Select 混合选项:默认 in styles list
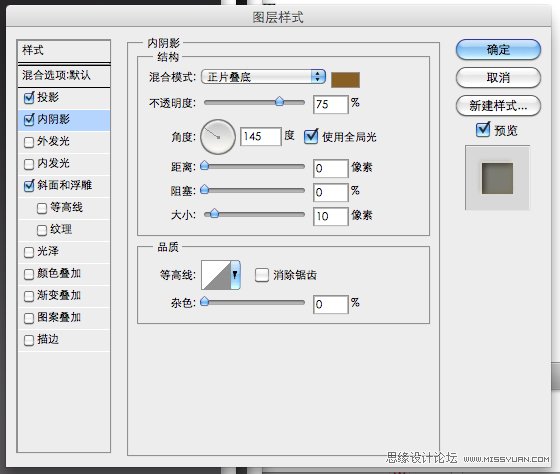Image resolution: width=560 pixels, height=474 pixels. 64,75
